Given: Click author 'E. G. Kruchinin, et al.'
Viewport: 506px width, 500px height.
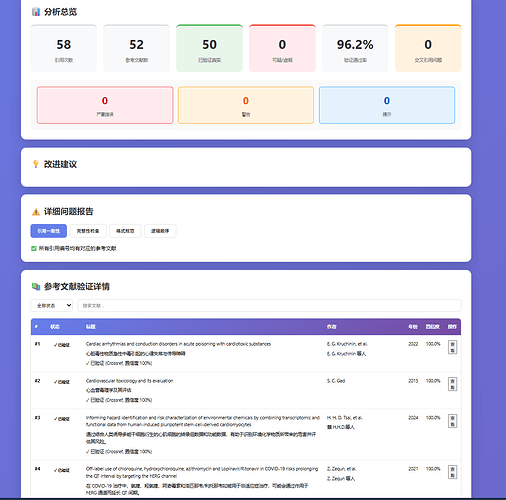Looking at the screenshot, I should [x=347, y=344].
